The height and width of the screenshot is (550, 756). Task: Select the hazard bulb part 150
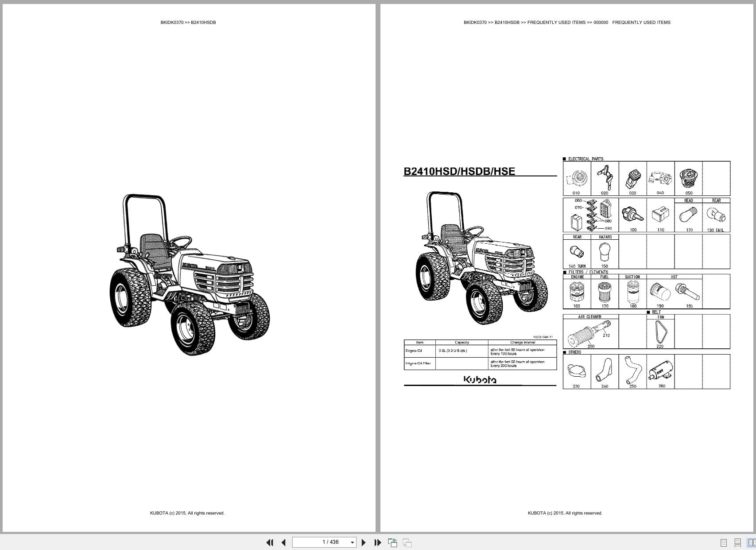tap(605, 252)
